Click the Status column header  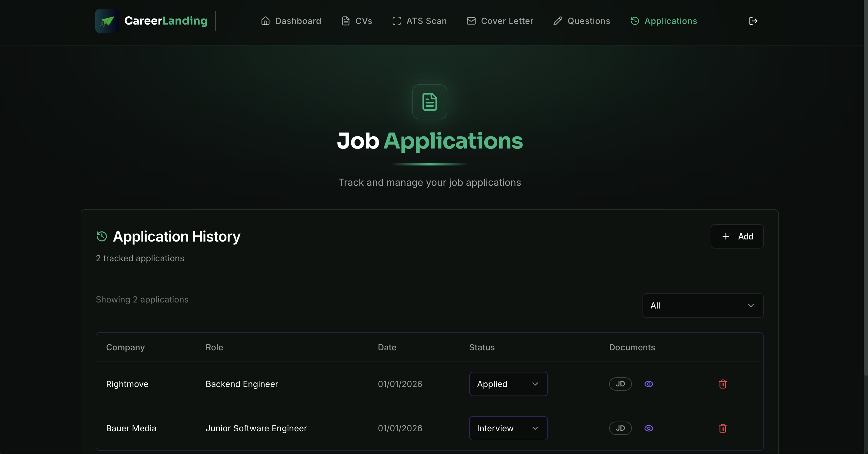tap(482, 347)
